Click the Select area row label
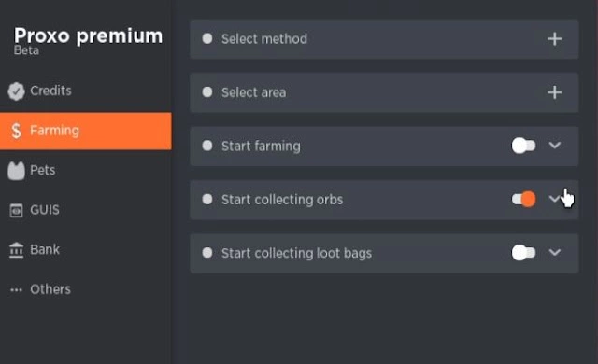Screen dimensions: 598x364 253,92
